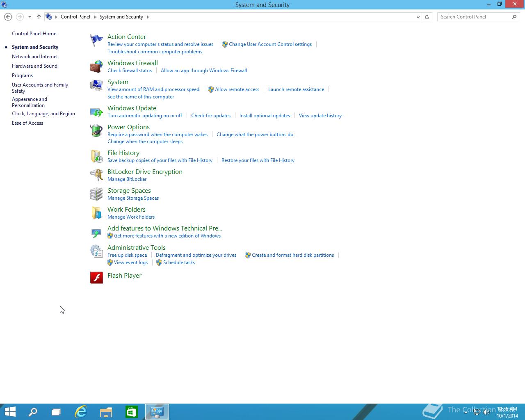
Task: Click the Up one level arrow
Action: tap(39, 17)
